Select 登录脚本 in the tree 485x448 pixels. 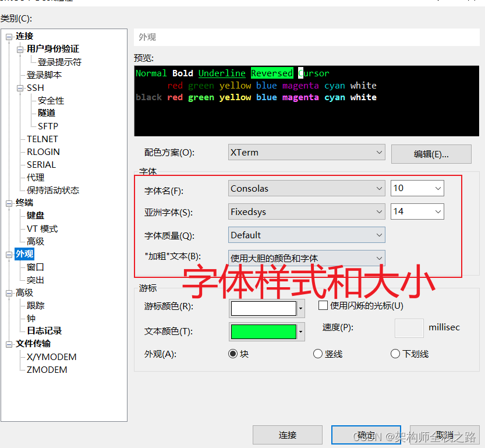tap(44, 75)
